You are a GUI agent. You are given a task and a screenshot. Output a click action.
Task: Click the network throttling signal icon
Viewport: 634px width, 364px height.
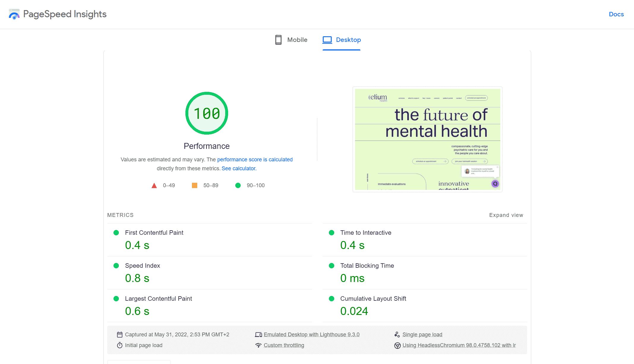point(258,345)
